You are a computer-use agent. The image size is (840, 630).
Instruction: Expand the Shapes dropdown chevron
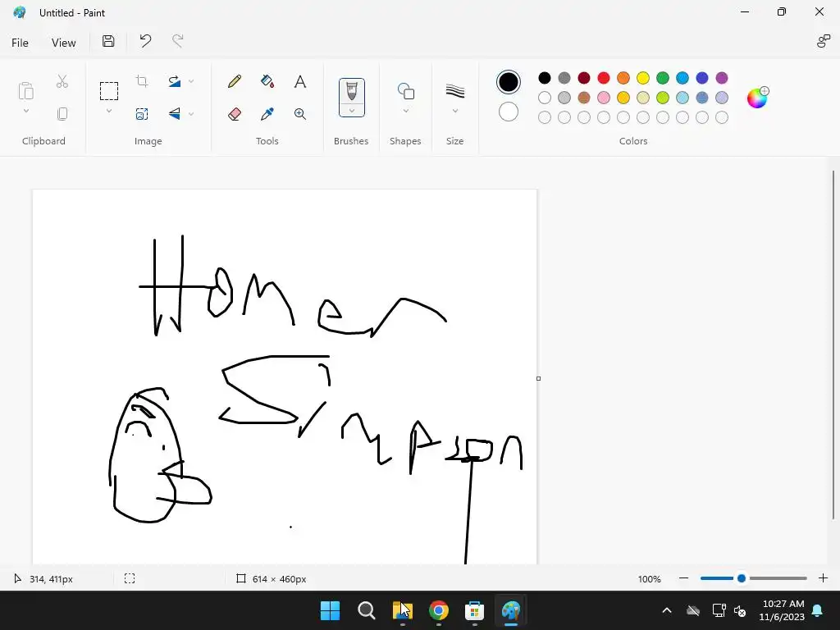[x=405, y=111]
